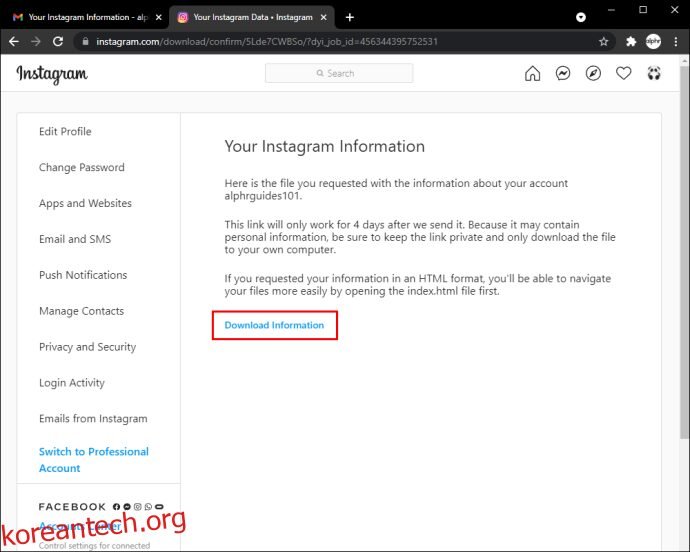Image resolution: width=690 pixels, height=552 pixels.
Task: Open Login Activity settings
Action: coord(72,383)
